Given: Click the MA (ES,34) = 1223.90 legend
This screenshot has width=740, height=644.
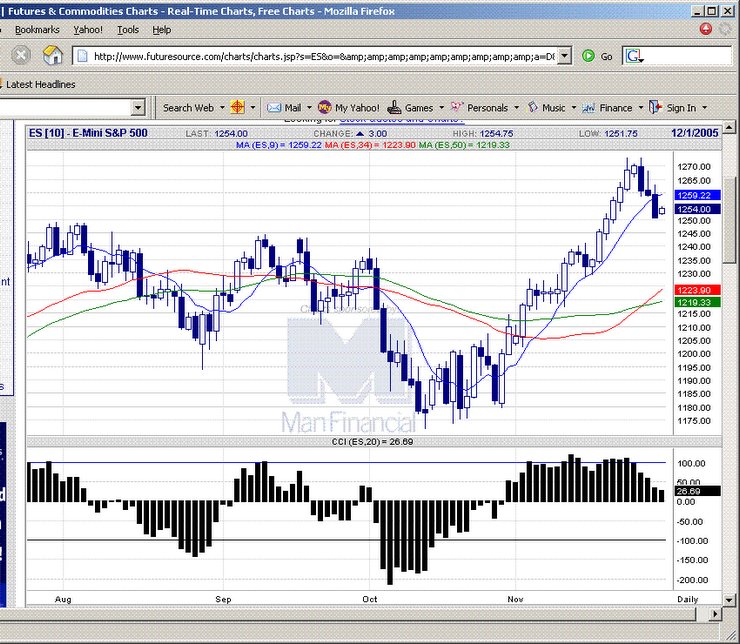Looking at the screenshot, I should (x=370, y=145).
